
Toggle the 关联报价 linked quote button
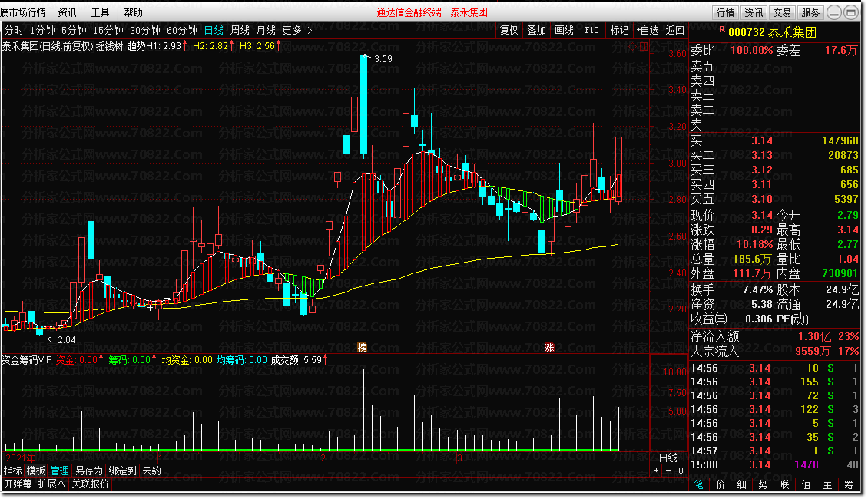click(x=90, y=484)
